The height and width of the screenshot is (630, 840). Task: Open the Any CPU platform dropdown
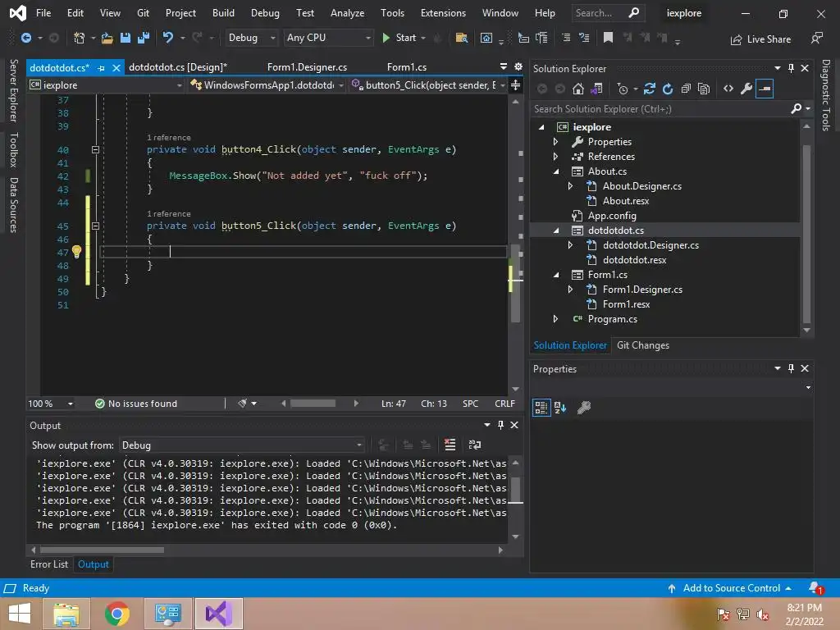coord(328,38)
